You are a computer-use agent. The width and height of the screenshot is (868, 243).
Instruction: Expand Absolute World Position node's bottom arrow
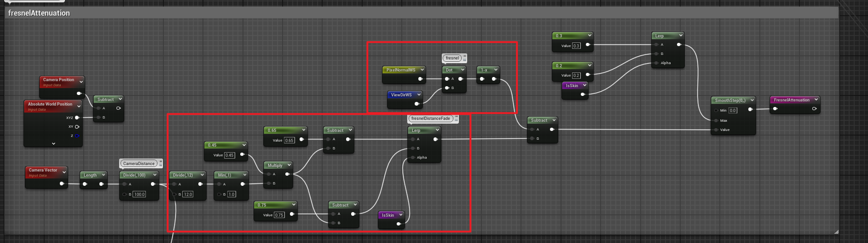[x=53, y=143]
